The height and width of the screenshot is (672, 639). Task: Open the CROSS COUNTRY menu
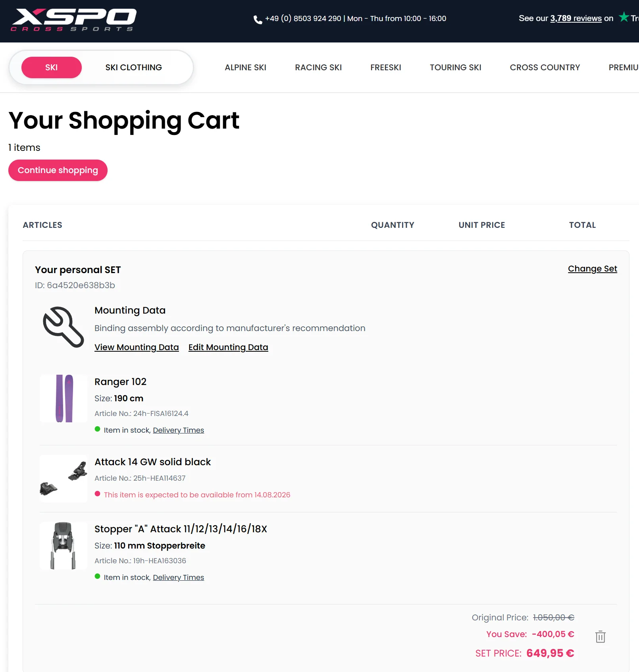click(545, 67)
